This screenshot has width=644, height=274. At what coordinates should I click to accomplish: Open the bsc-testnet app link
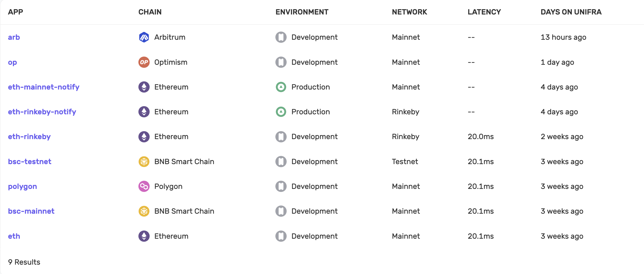[30, 162]
